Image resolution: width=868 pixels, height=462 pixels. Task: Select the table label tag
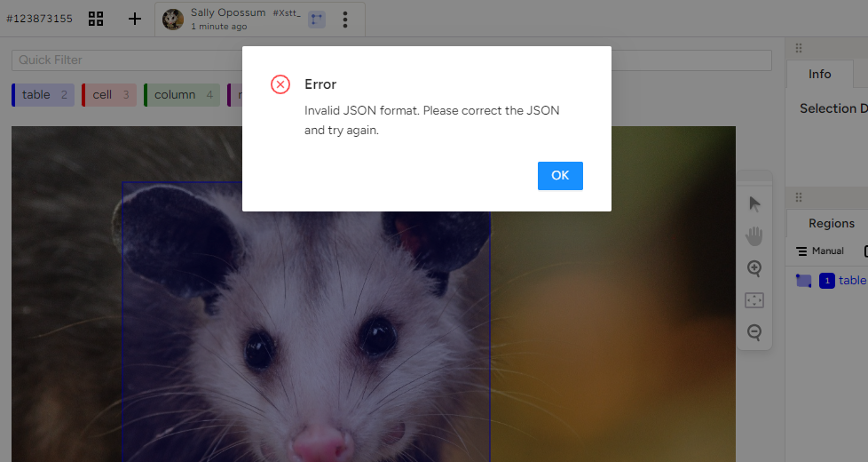tap(43, 95)
